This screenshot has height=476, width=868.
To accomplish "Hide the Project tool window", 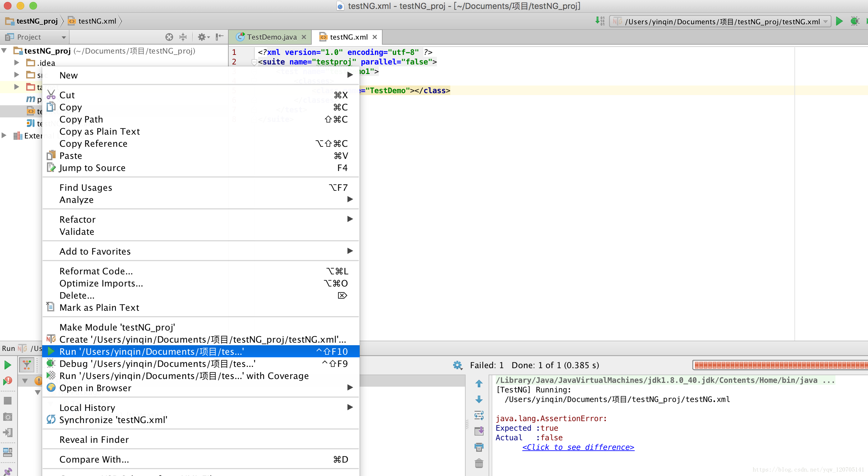I will tap(219, 36).
